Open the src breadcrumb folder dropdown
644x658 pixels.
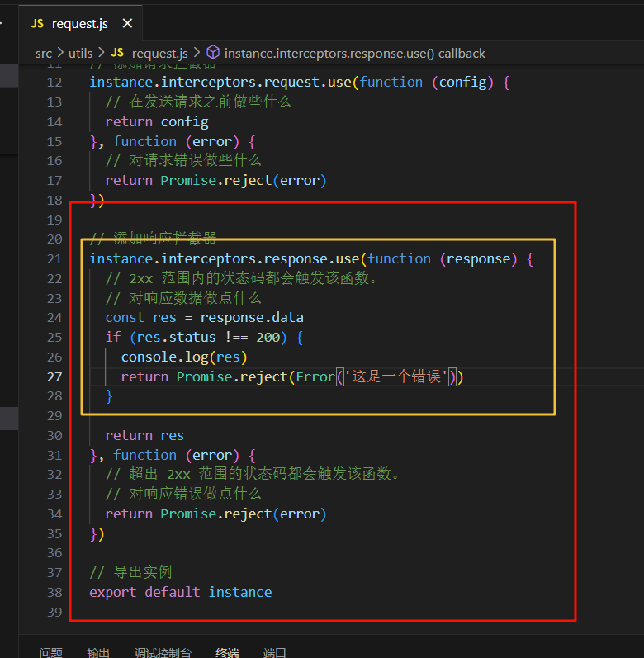43,53
